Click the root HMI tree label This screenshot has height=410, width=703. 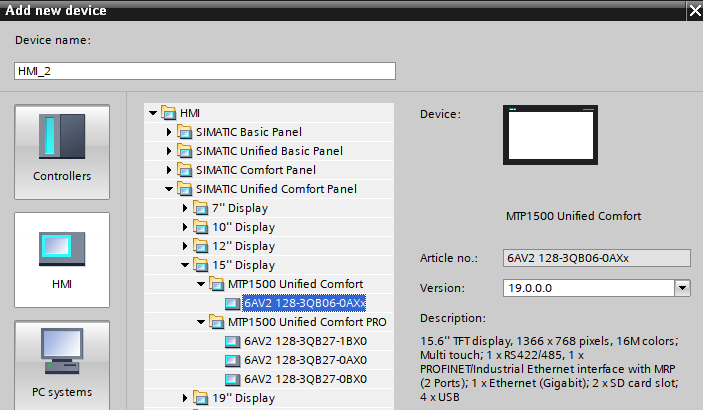coord(190,113)
